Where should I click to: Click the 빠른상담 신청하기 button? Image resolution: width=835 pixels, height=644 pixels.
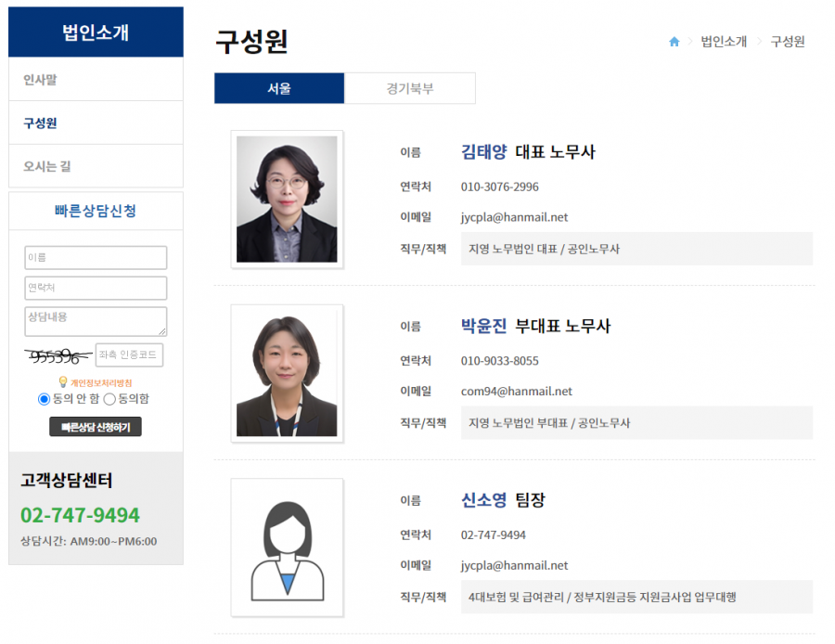(96, 427)
